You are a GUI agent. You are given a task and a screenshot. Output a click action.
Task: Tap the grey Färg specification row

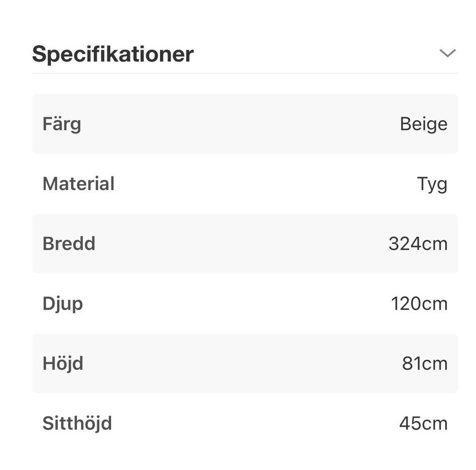pos(245,124)
